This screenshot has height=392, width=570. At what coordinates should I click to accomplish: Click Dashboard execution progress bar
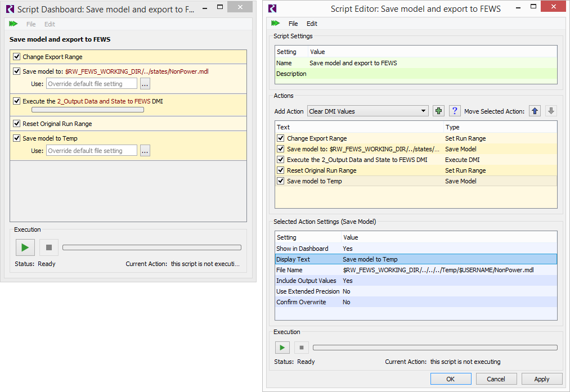click(x=151, y=247)
